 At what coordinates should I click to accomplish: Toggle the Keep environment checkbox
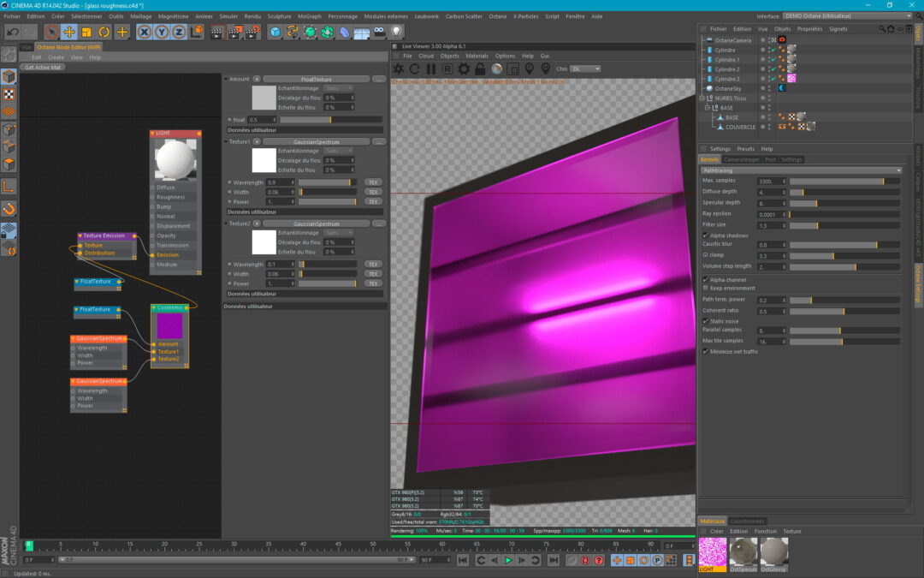(x=706, y=288)
